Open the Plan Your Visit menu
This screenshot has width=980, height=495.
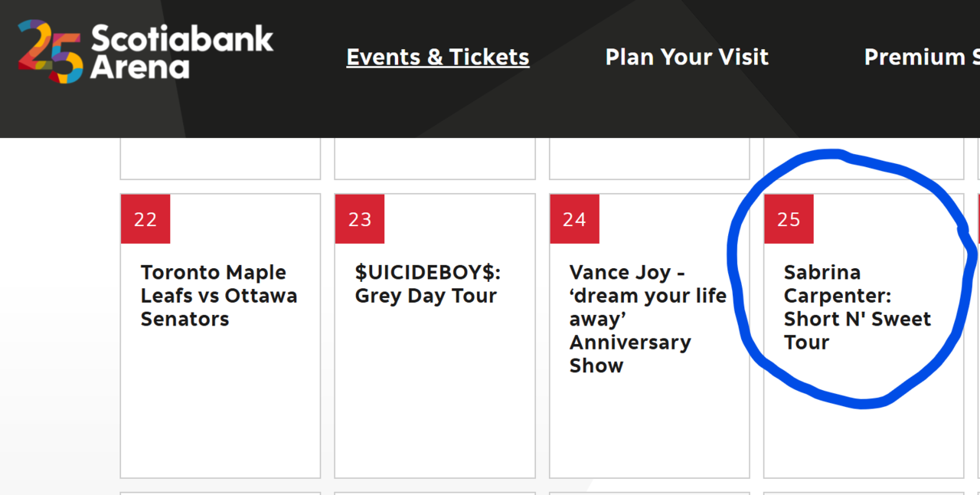coord(687,57)
